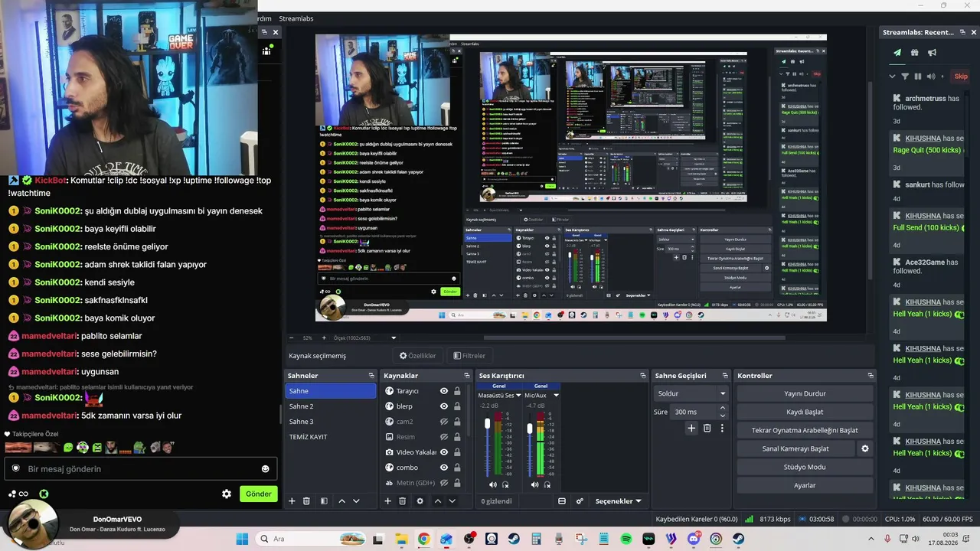Increase transition duration with up arrow
The image size is (980, 551).
point(723,409)
